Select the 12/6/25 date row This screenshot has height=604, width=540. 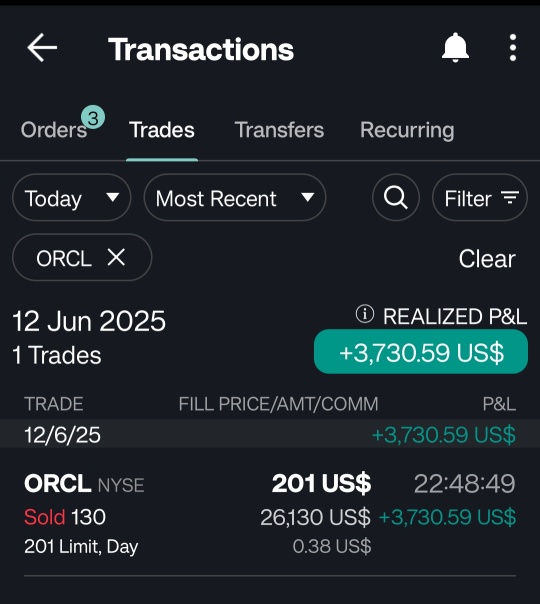pyautogui.click(x=270, y=434)
